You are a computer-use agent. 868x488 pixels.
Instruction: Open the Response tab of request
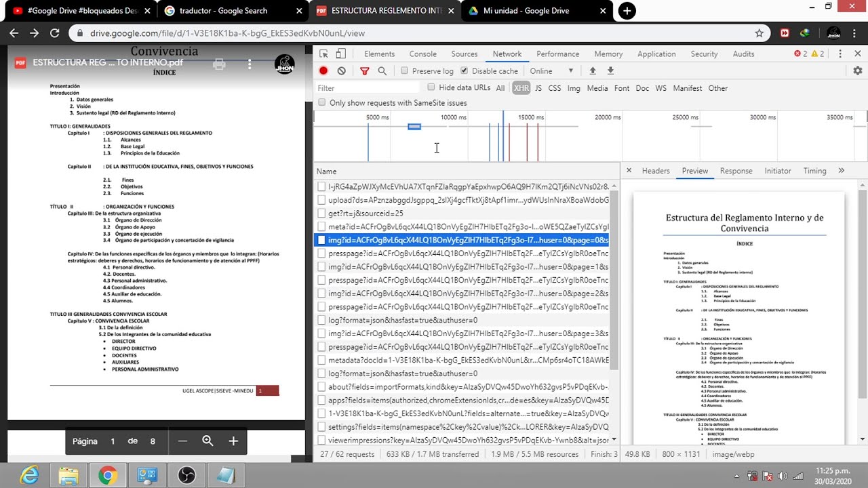[x=736, y=171]
